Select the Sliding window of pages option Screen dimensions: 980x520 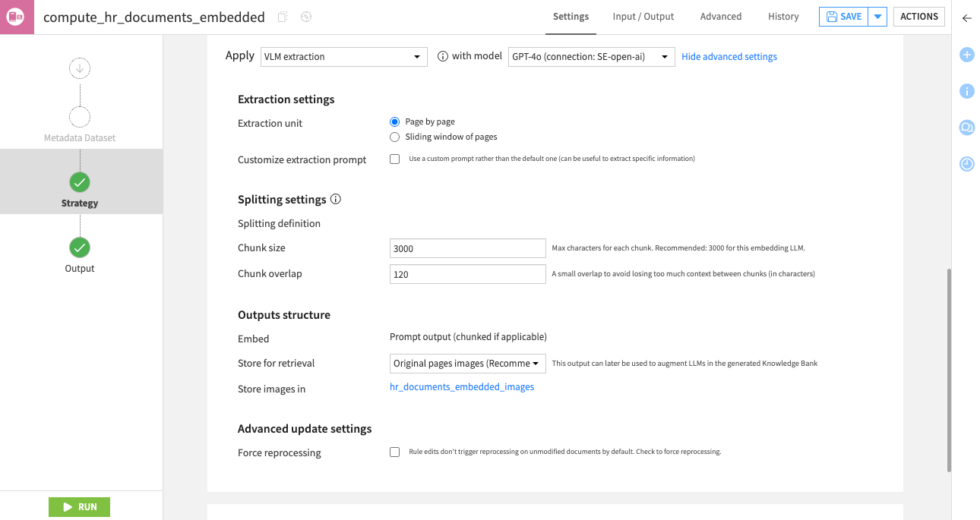[x=395, y=137]
